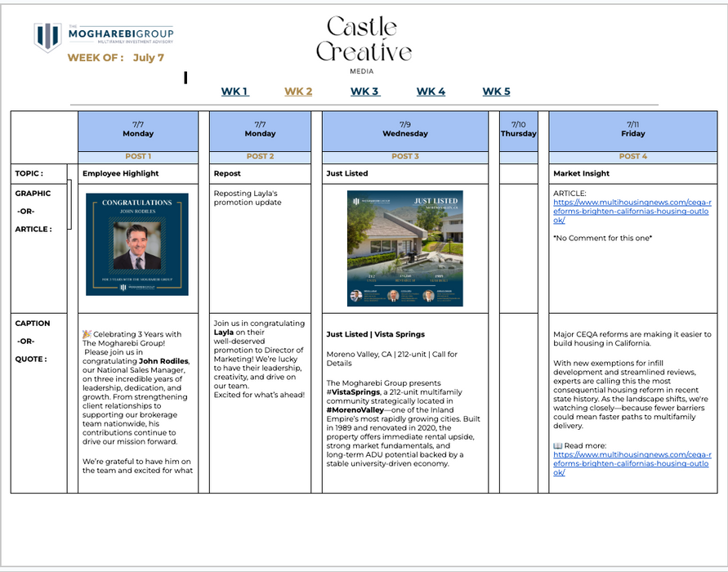Click the 7/9 Wednesday column header
This screenshot has height=572, width=728.
[x=405, y=131]
